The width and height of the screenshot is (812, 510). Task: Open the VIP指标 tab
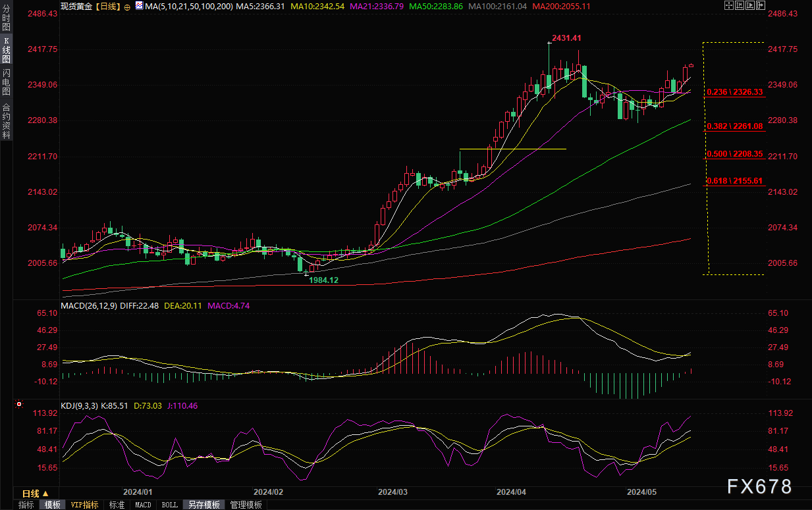pyautogui.click(x=84, y=505)
